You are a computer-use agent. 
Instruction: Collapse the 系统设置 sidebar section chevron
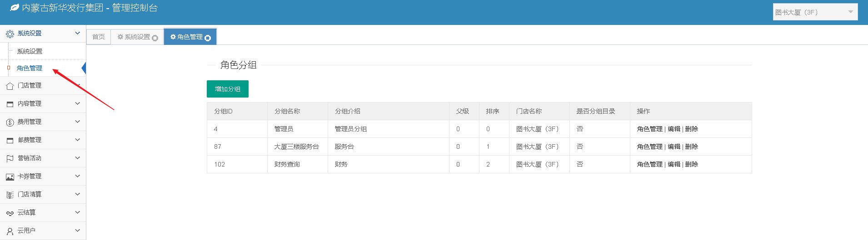tap(77, 33)
